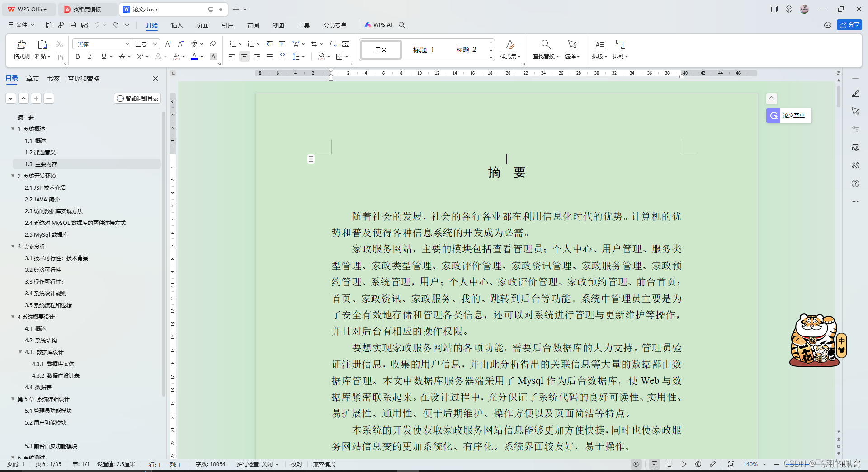Click the Save icon in quick access bar
The width and height of the screenshot is (868, 472).
(x=49, y=25)
